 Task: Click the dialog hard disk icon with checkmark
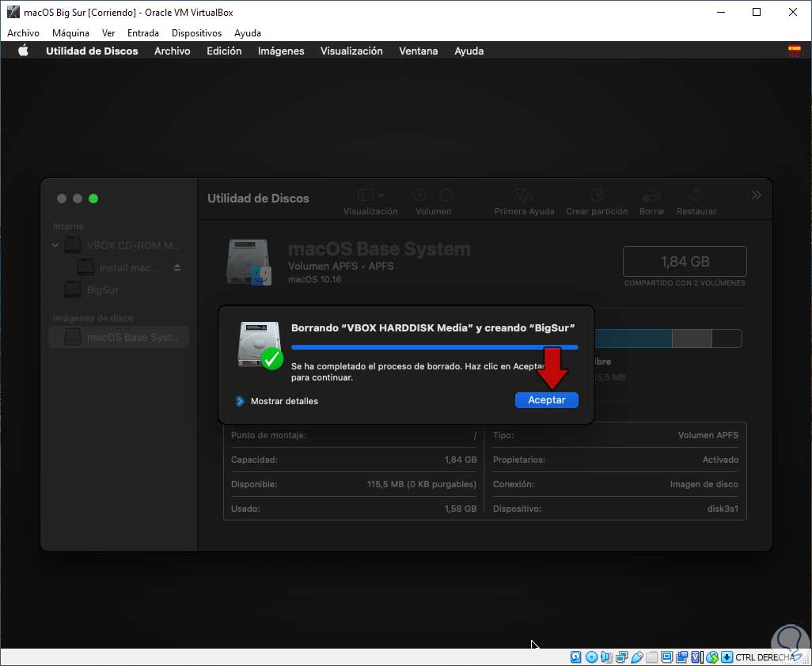[260, 345]
